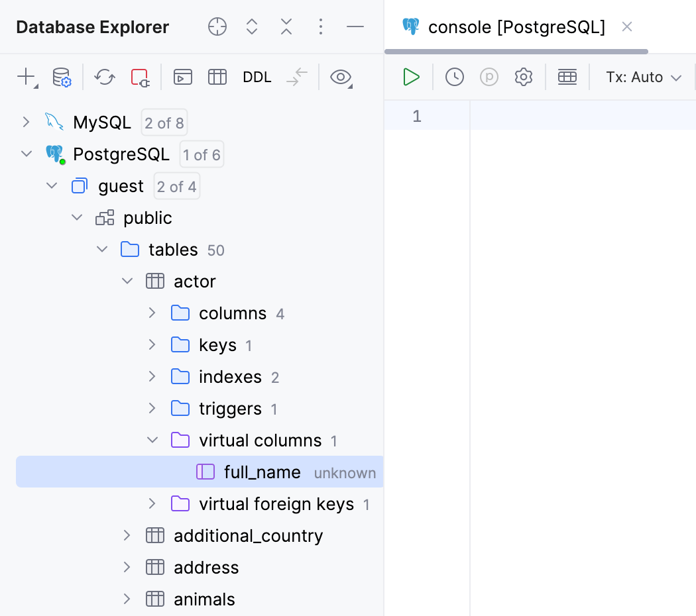Select the full_name virtual column
This screenshot has height=616, width=696.
(x=262, y=472)
